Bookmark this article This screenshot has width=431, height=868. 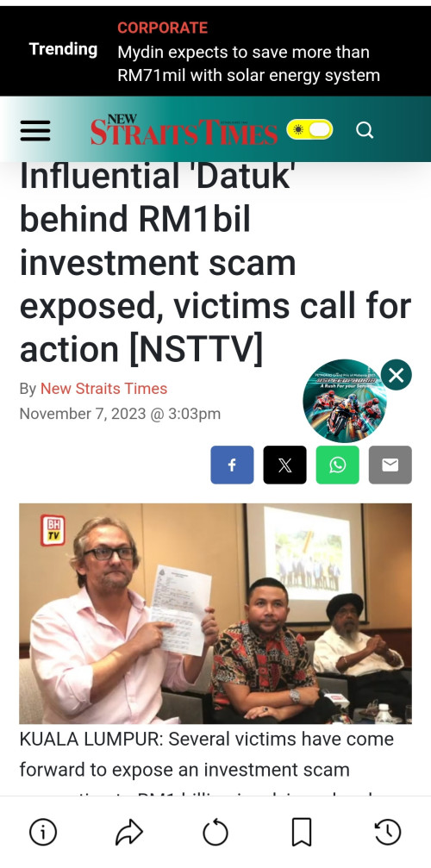click(x=302, y=832)
